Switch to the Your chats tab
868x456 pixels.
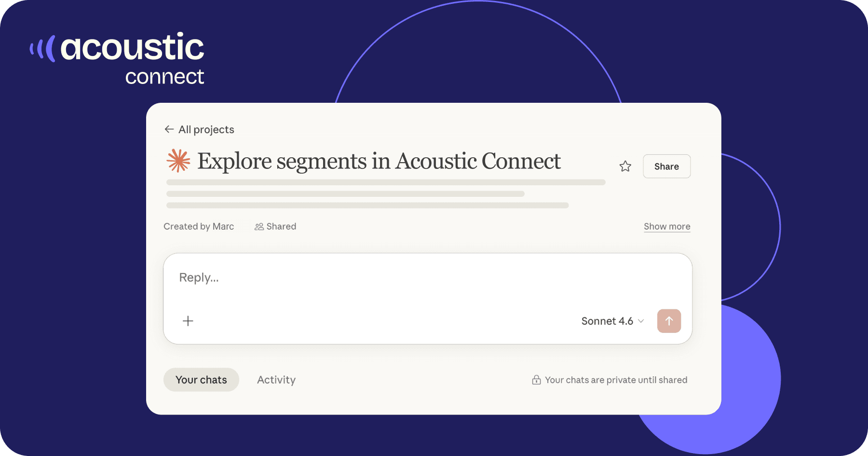coord(201,380)
